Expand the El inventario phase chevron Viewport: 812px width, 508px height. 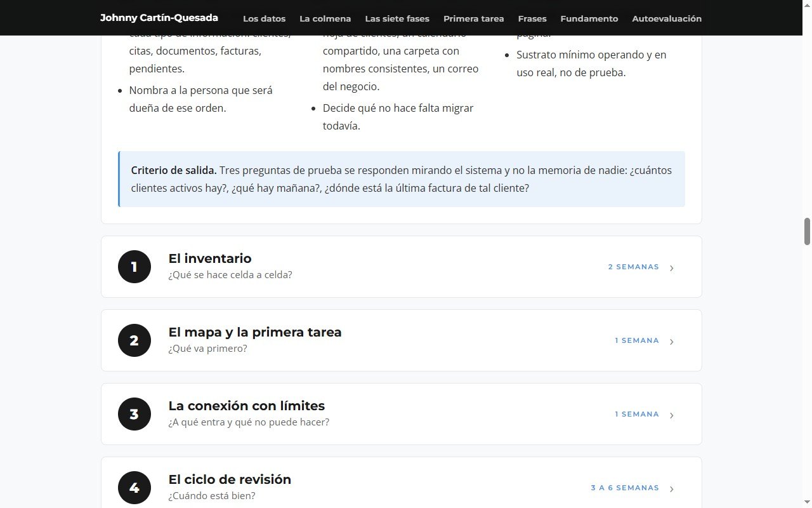(672, 267)
